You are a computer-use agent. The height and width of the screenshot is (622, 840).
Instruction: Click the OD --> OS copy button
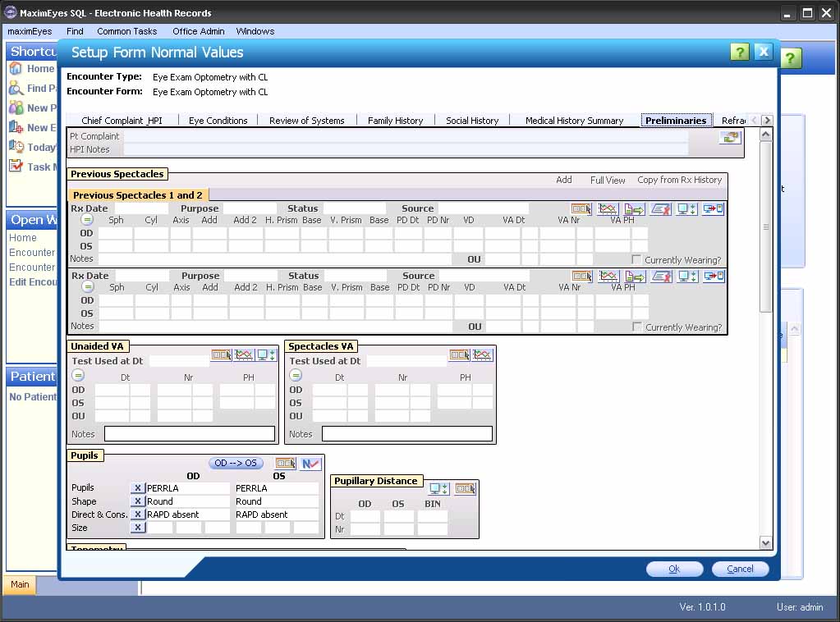pos(236,463)
